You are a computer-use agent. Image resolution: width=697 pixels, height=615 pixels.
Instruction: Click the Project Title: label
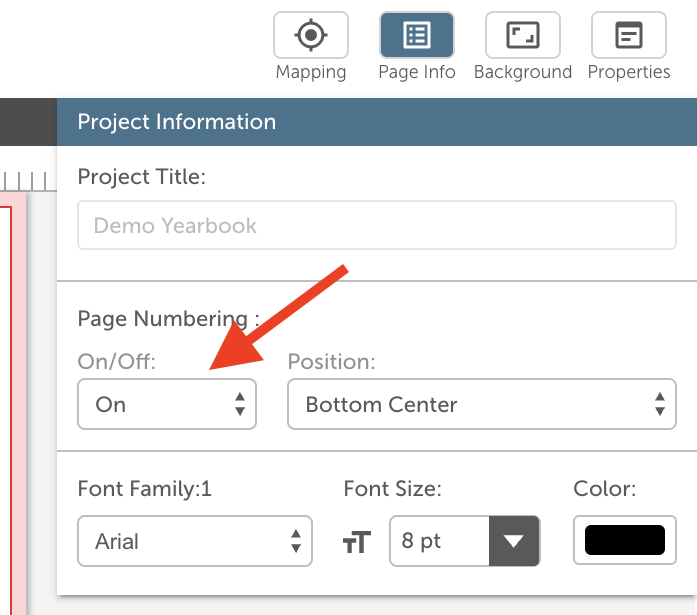click(x=141, y=177)
